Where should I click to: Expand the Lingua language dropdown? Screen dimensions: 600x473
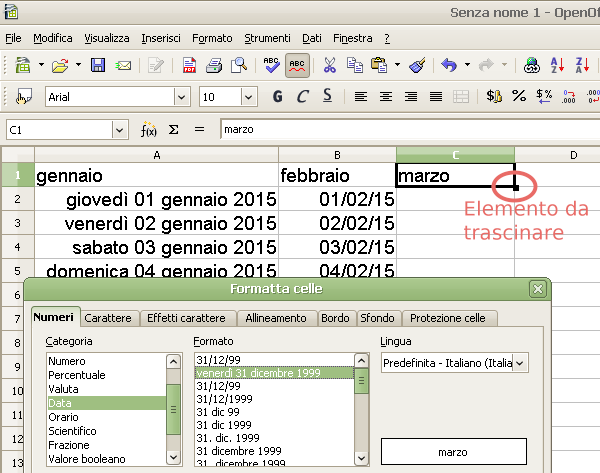point(520,363)
